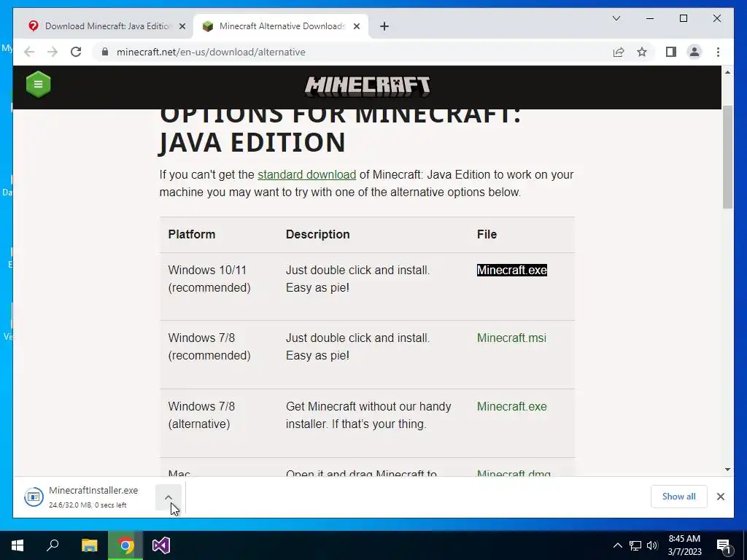Close the downloads bar
Screen dimensions: 747x560
tap(720, 497)
